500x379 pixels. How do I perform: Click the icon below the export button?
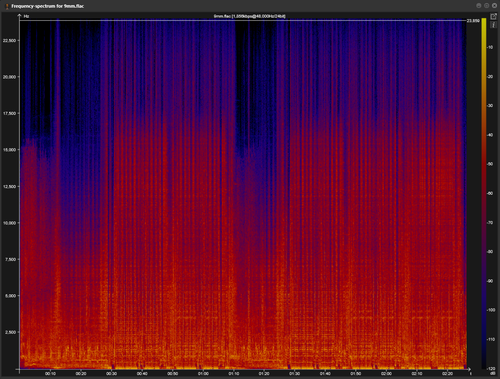coord(494,25)
